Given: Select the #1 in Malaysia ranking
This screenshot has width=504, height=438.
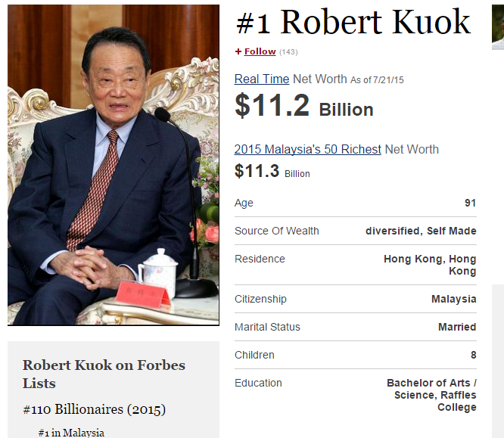Looking at the screenshot, I should click(x=71, y=433).
